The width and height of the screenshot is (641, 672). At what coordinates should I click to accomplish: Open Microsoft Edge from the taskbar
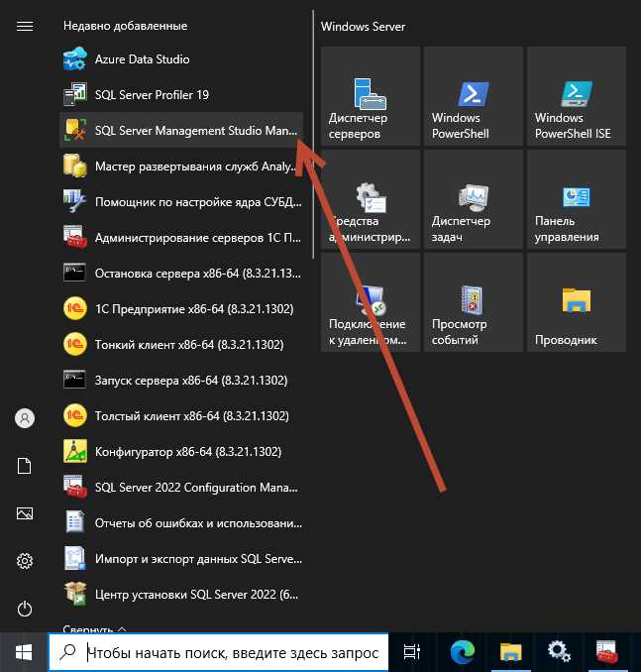tap(463, 652)
